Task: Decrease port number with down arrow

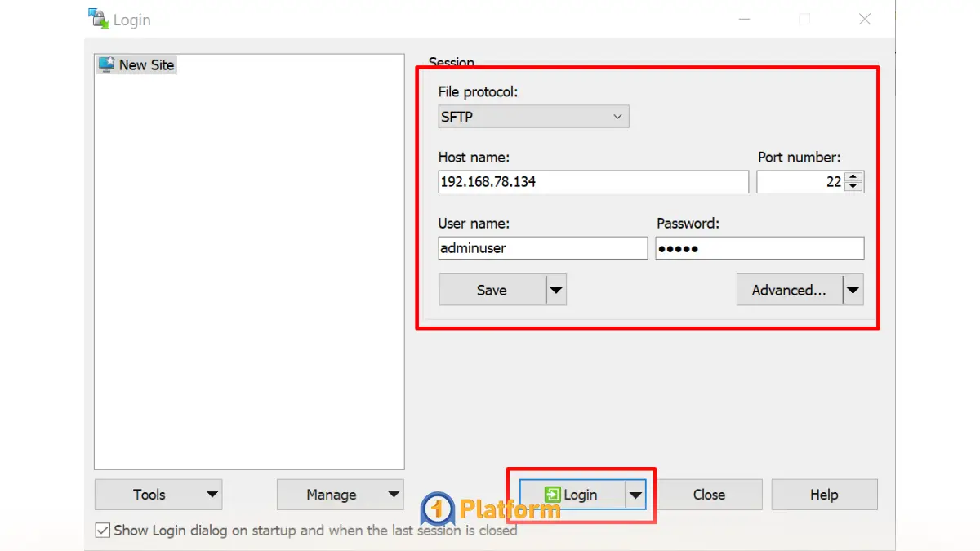Action: coord(853,187)
